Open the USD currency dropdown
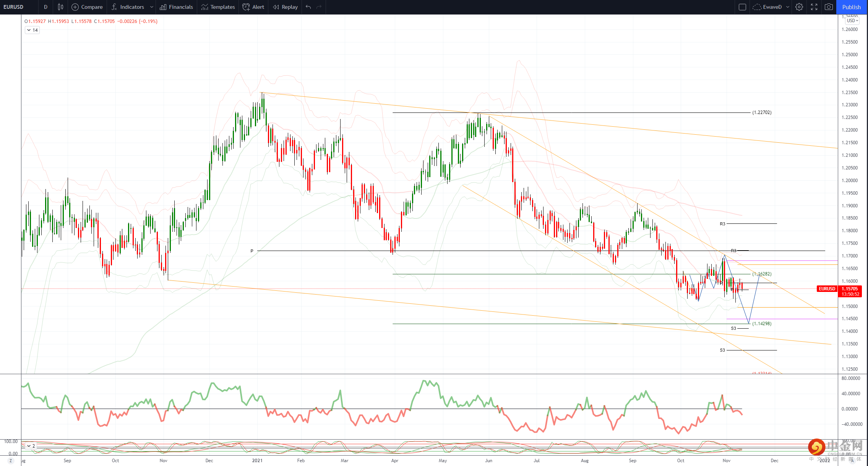The height and width of the screenshot is (466, 868). point(852,21)
